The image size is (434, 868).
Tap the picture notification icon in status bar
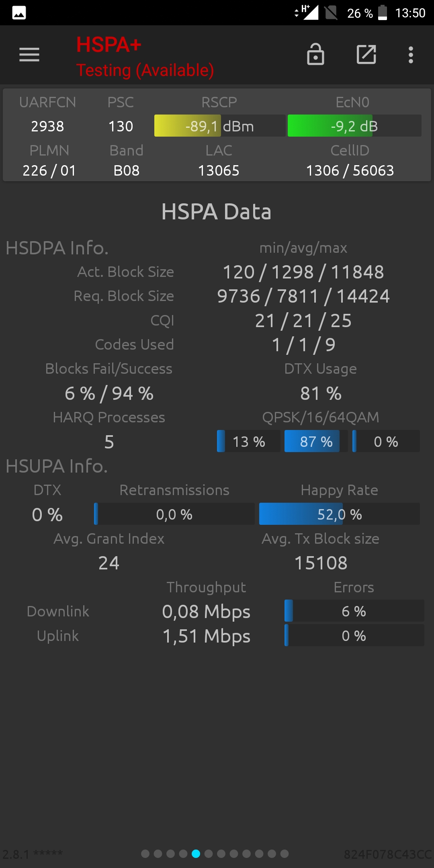click(19, 13)
